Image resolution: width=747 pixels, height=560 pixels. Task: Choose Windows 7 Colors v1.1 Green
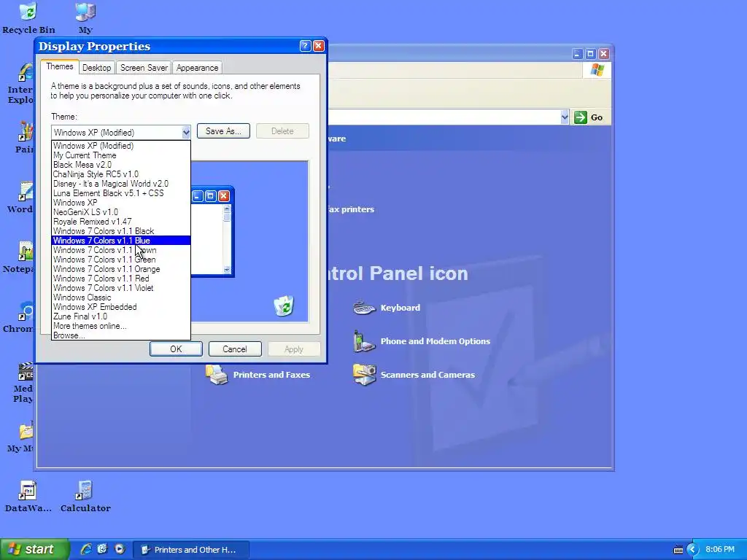coord(121,260)
